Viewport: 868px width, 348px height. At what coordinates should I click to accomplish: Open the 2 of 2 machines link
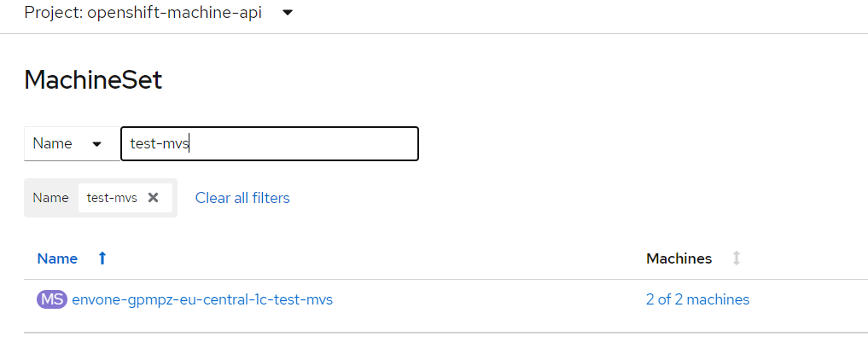point(697,299)
